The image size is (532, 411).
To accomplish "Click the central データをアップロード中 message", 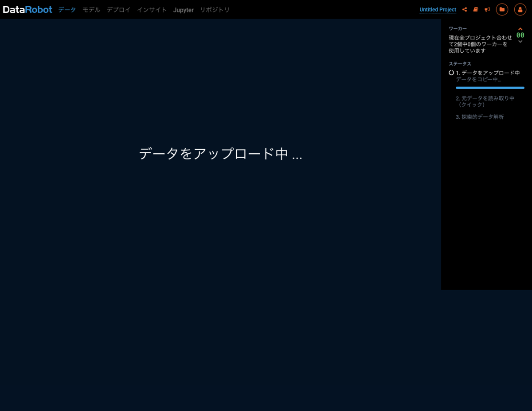I will point(220,154).
